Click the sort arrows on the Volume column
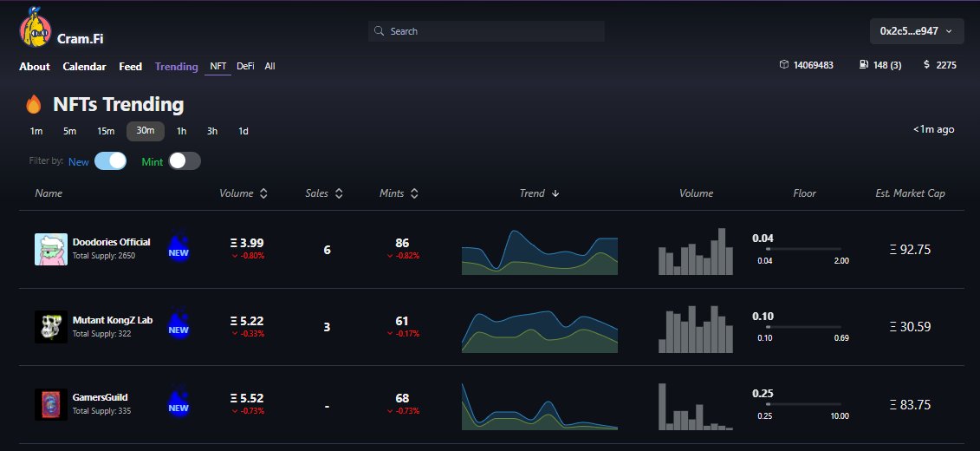The height and width of the screenshot is (451, 980). point(263,193)
